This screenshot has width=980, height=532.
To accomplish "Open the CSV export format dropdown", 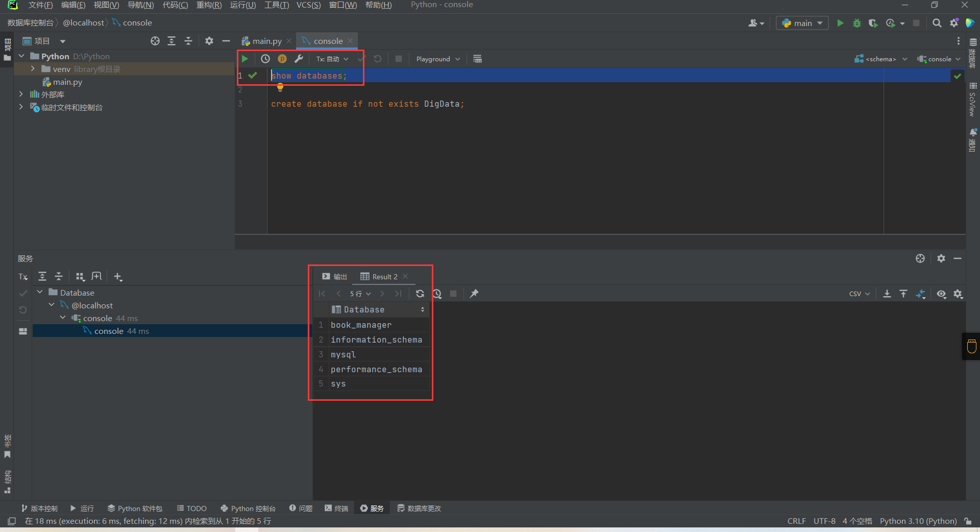I will pyautogui.click(x=860, y=294).
